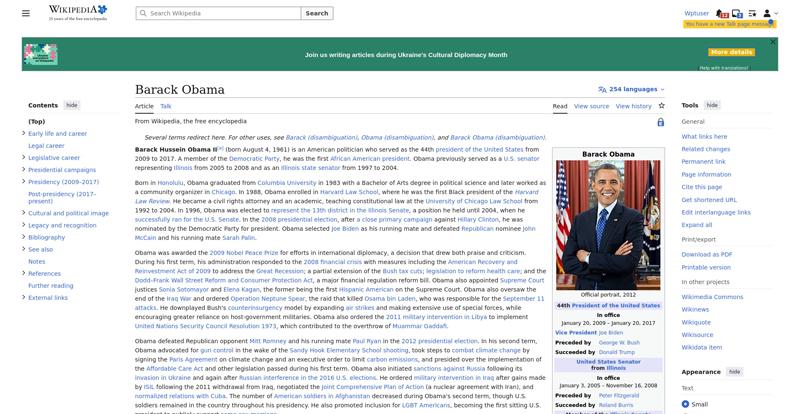Dismiss the Ukraine Cultural Diplomacy banner
The image size is (800, 414).
tap(773, 42)
